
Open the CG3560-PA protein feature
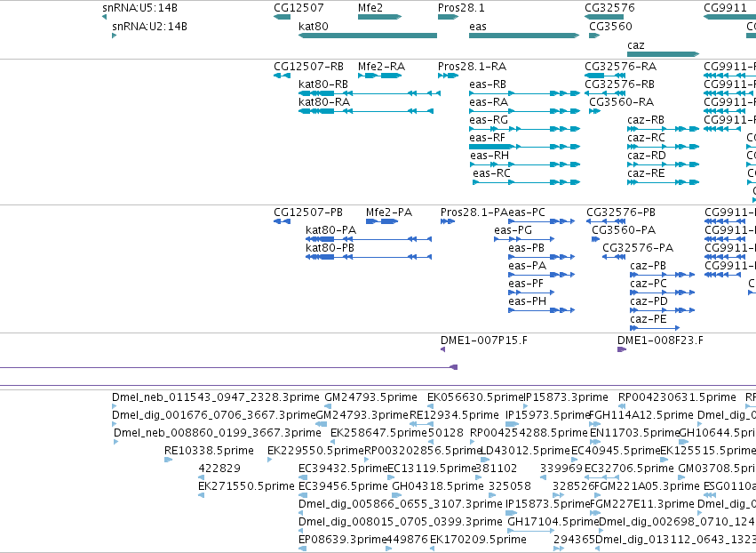pyautogui.click(x=596, y=239)
